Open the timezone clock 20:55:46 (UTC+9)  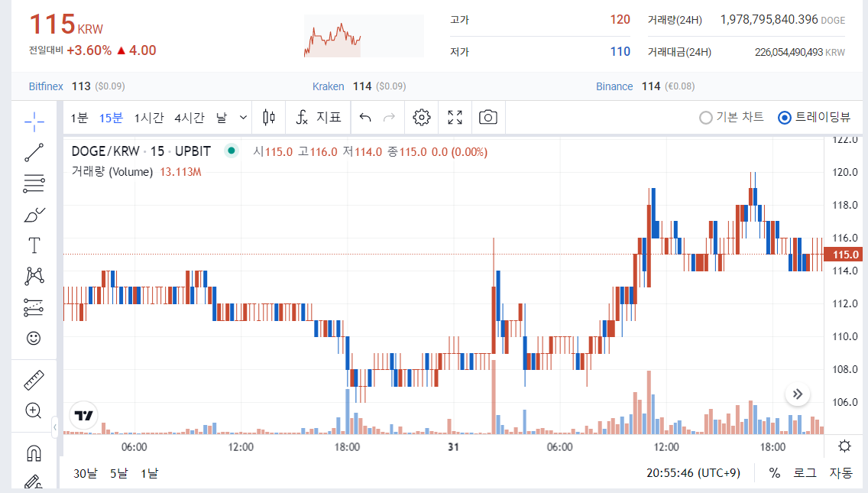click(x=693, y=473)
